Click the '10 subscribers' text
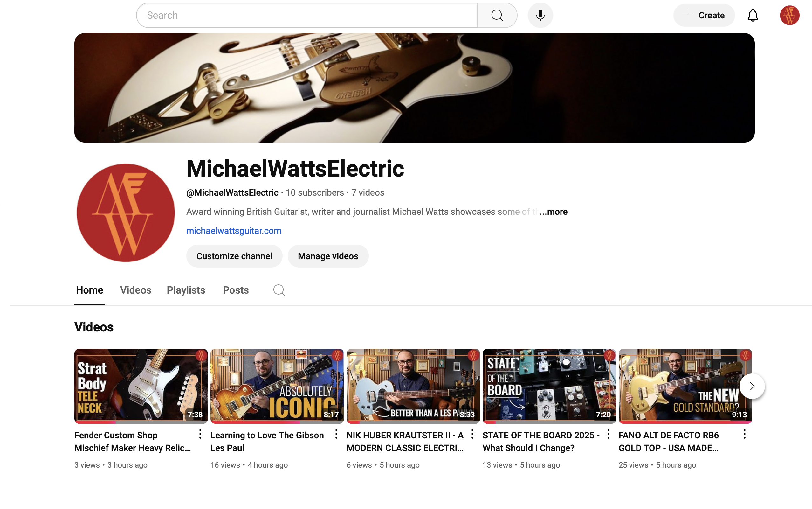812x509 pixels. coord(315,192)
